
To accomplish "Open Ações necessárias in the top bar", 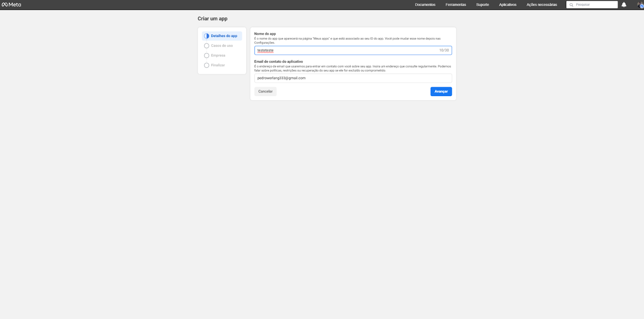I will [542, 5].
